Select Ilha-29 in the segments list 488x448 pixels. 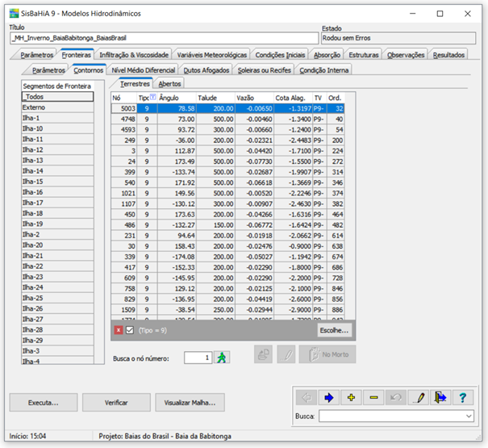tap(57, 341)
